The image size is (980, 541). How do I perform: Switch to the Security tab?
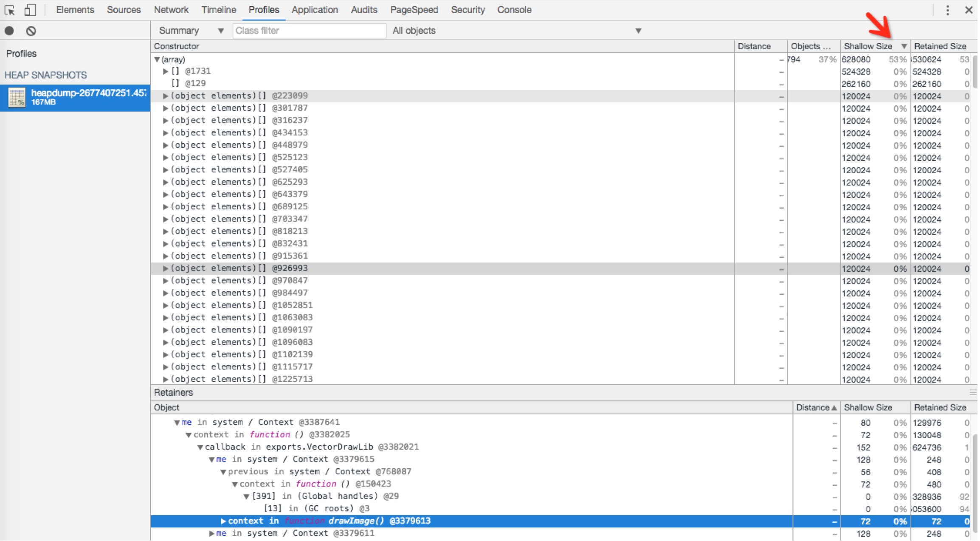tap(467, 10)
